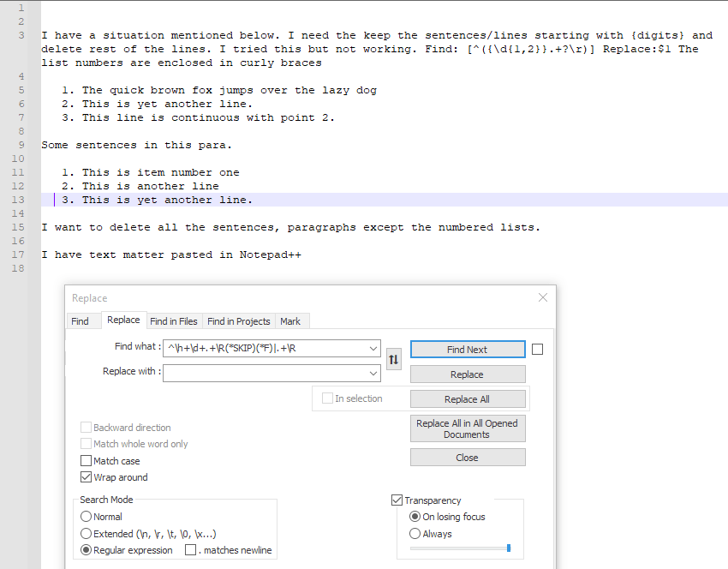
Task: Switch to the Find tab
Action: [82, 320]
